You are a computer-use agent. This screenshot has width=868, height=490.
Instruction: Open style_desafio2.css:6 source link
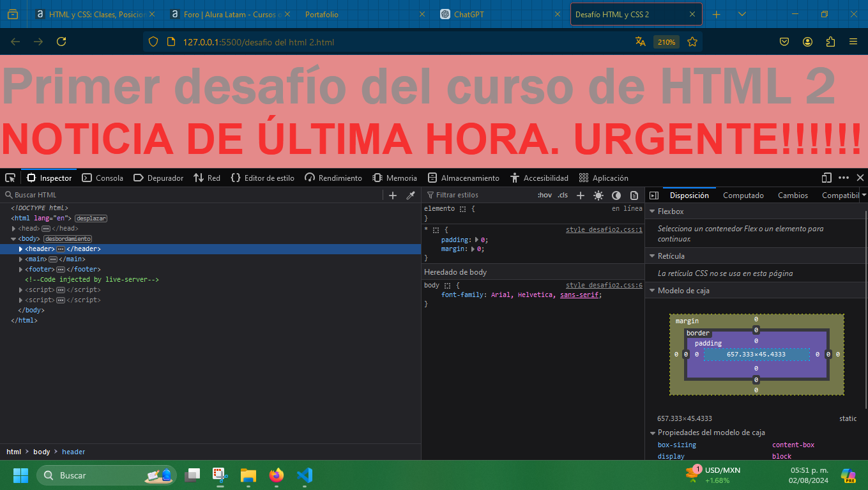tap(604, 285)
